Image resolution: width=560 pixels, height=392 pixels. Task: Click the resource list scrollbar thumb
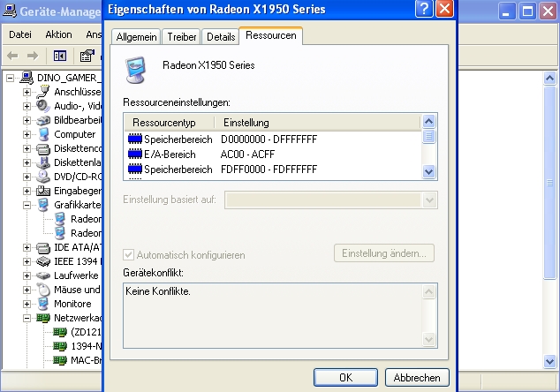click(428, 136)
